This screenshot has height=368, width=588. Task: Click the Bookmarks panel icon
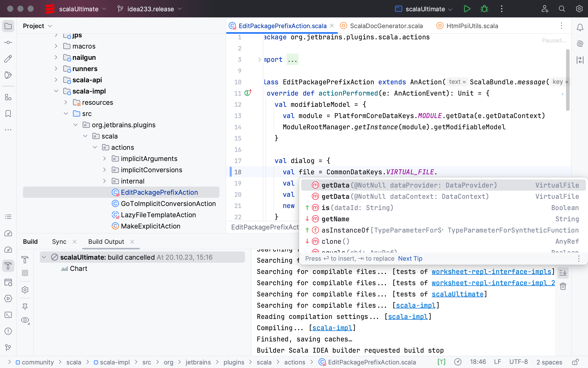pos(8,114)
